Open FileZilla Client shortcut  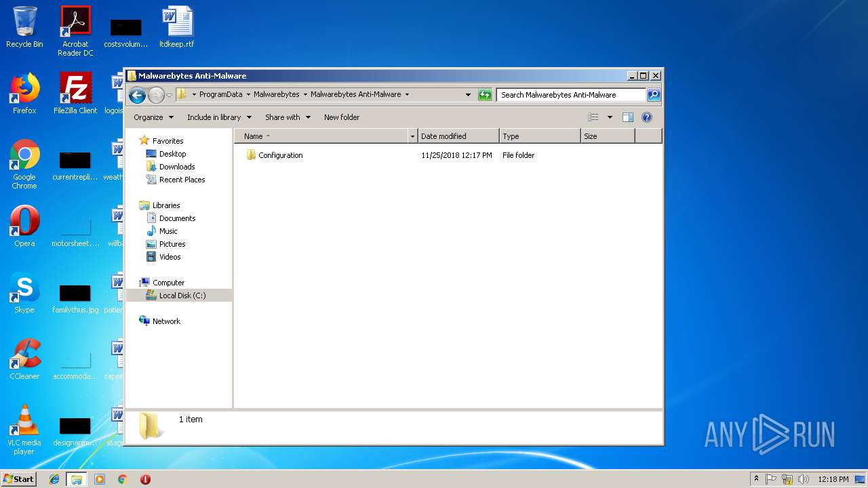click(75, 94)
